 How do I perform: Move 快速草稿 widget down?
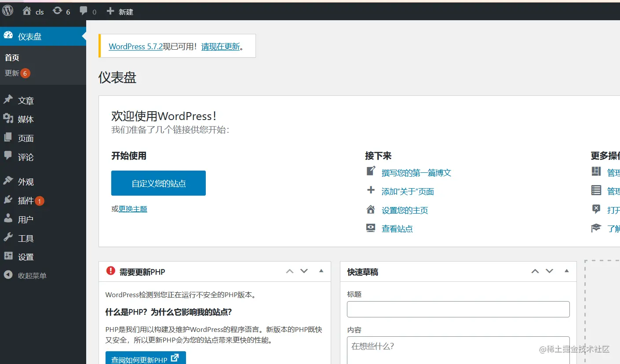pyautogui.click(x=549, y=271)
